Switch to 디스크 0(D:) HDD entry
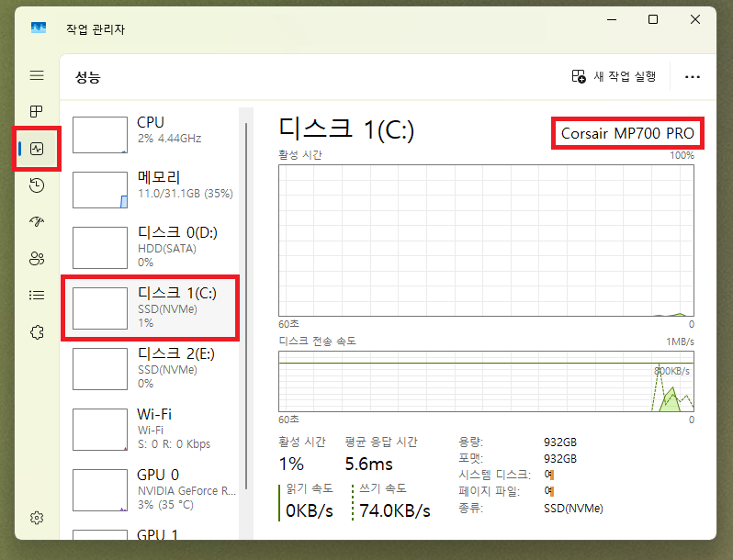Viewport: 733px width, 560px height. pyautogui.click(x=152, y=244)
